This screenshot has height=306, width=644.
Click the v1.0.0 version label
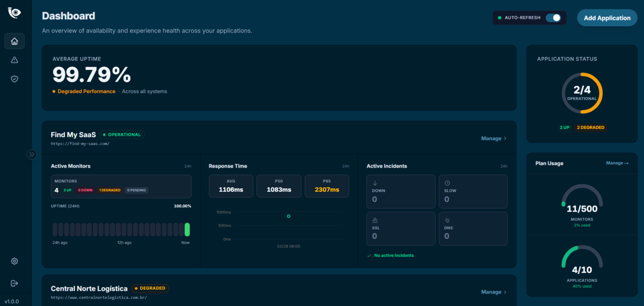point(12,301)
